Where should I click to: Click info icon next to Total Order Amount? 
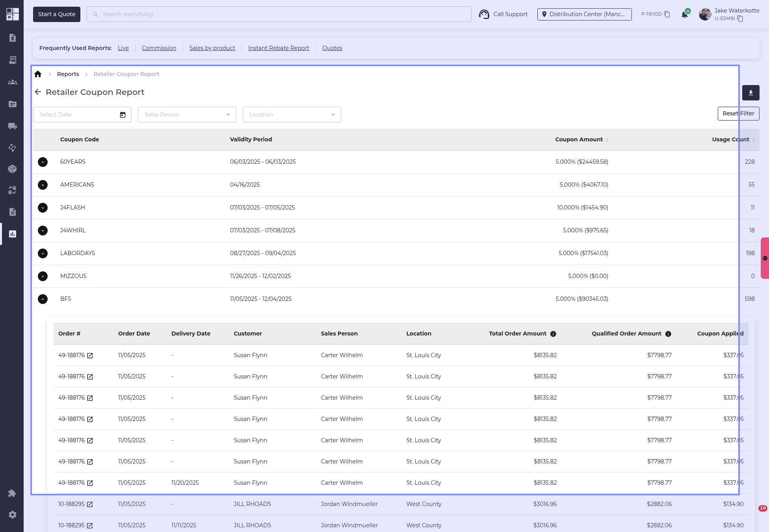pos(553,334)
